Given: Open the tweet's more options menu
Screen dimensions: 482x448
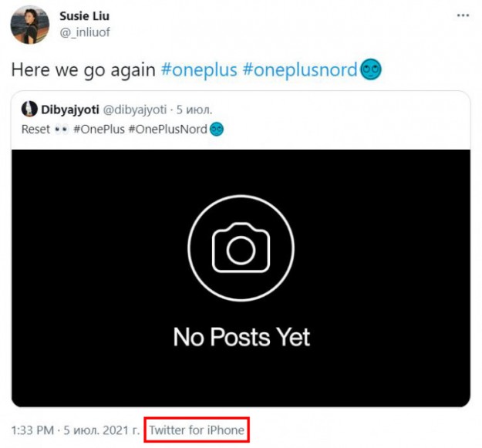Looking at the screenshot, I should point(461,15).
